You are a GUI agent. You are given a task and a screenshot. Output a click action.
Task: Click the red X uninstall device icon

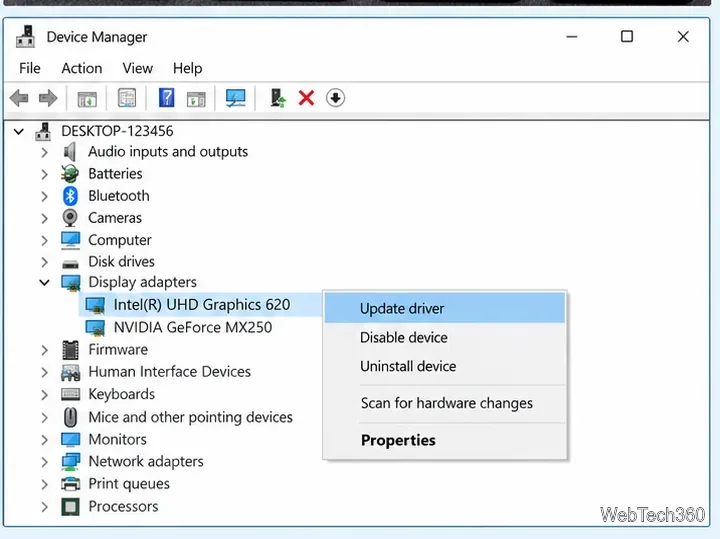(x=306, y=98)
